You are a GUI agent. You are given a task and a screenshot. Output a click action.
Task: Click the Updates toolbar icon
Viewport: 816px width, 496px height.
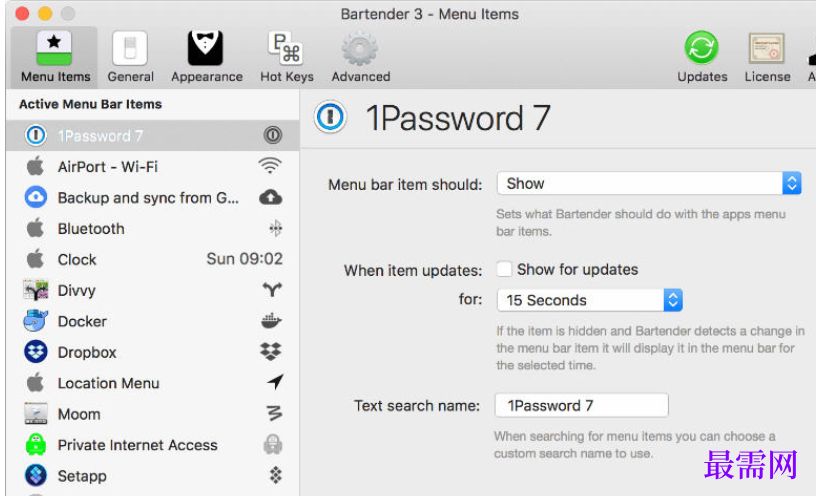(x=702, y=57)
